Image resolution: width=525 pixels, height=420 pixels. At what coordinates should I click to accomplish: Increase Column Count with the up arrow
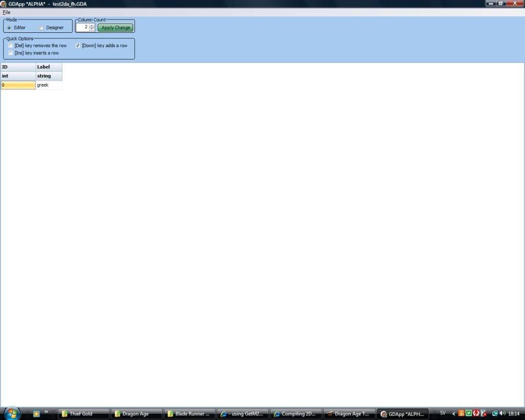click(92, 26)
